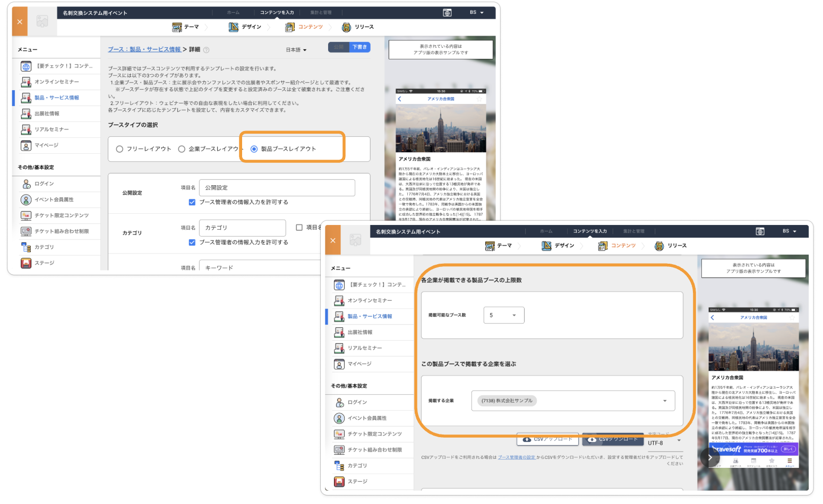This screenshot has height=504, width=823.
Task: Open the 日本語 language dropdown
Action: 296,50
